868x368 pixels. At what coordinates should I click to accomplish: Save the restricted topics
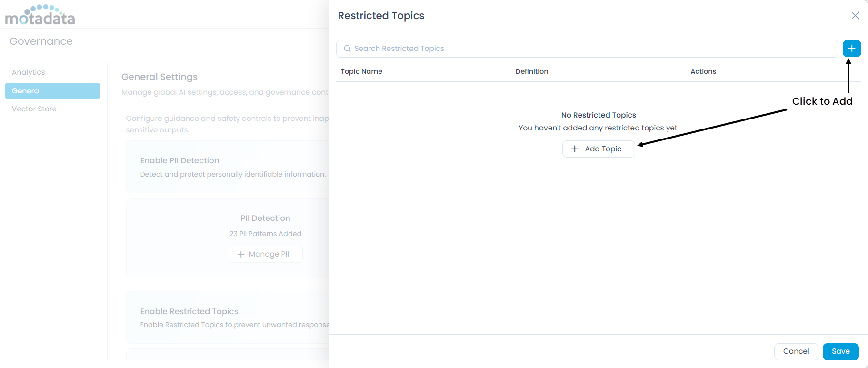click(x=840, y=351)
